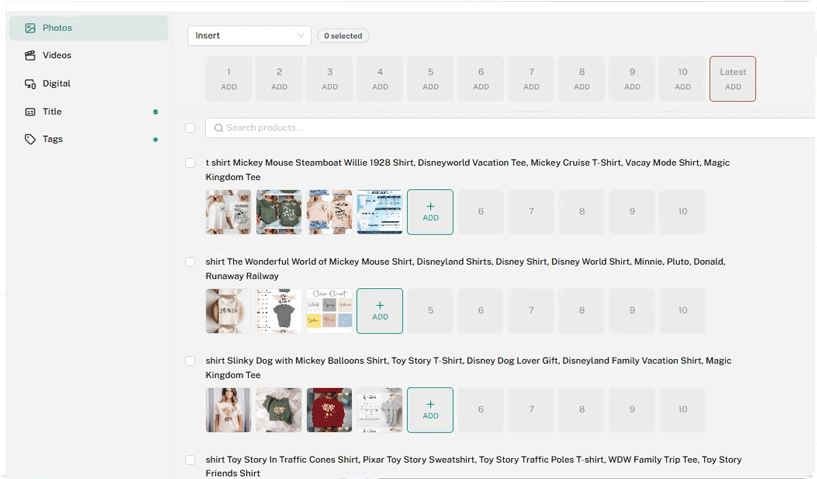Click the Insert dropdown chevron arrow

(x=300, y=35)
